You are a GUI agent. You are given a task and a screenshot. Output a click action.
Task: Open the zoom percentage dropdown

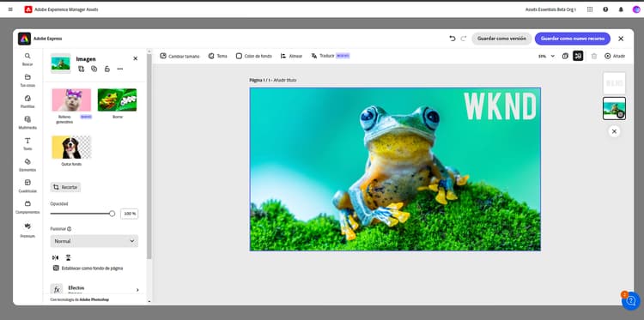pos(546,57)
